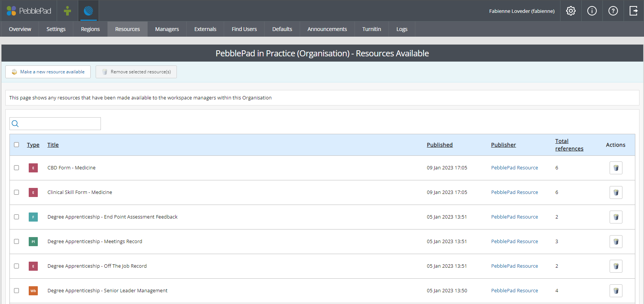The image size is (644, 304).
Task: Open the Turnitin tab
Action: coord(372,29)
